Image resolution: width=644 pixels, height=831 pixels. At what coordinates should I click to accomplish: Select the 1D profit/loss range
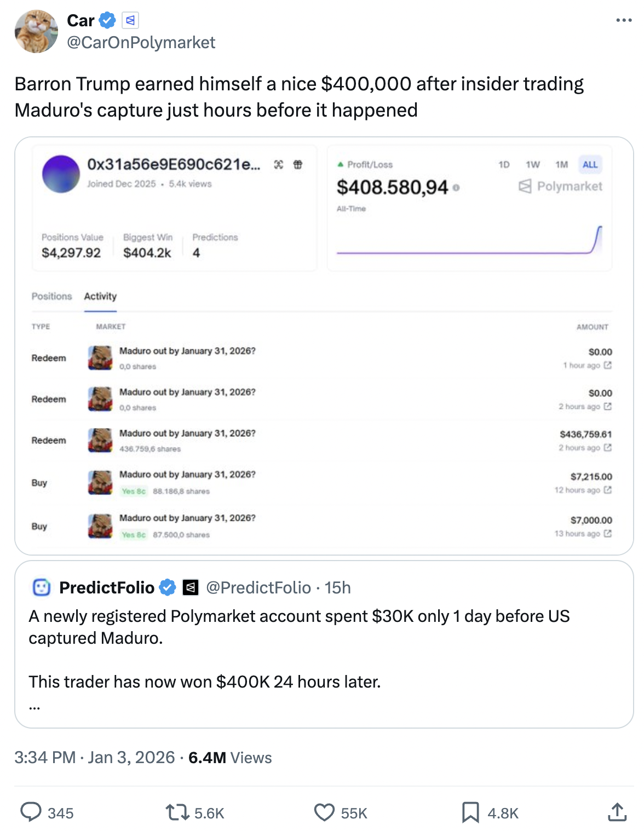504,165
